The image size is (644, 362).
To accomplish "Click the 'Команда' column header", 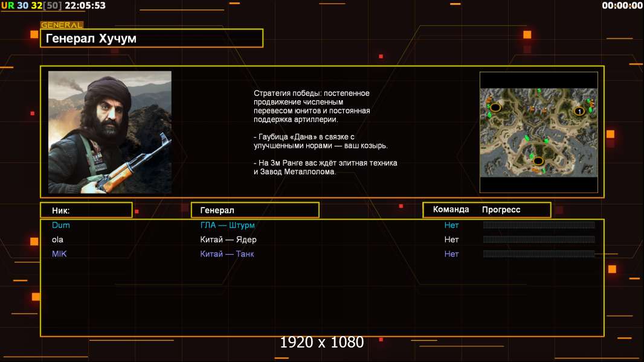I will tap(451, 209).
